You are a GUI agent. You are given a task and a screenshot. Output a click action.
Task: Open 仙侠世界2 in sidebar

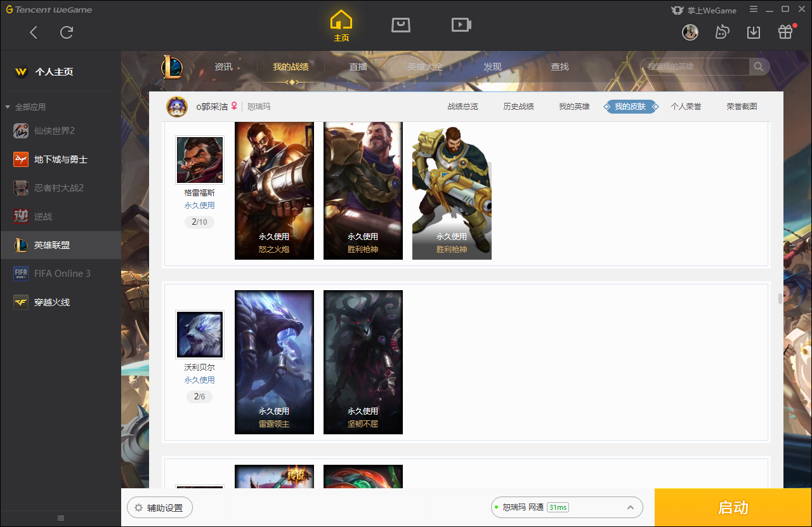pyautogui.click(x=60, y=131)
